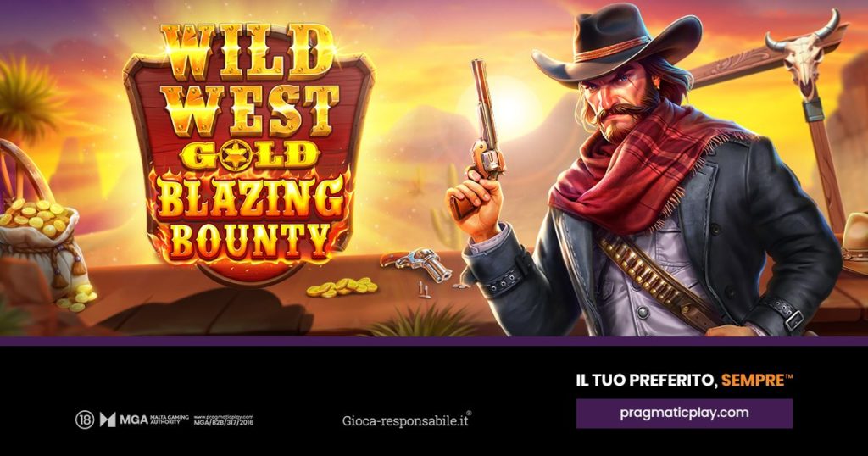Click the cowboy's black hat
868x456 pixels.
[x=615, y=44]
